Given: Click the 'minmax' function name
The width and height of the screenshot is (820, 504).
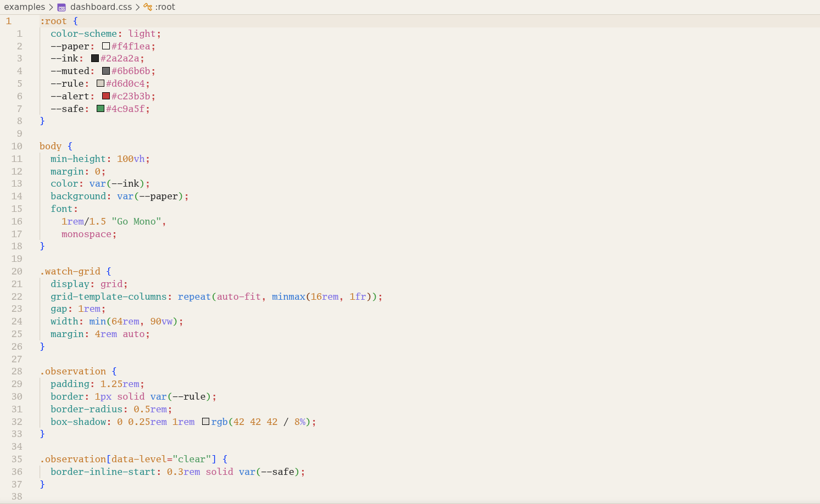Looking at the screenshot, I should click(288, 296).
